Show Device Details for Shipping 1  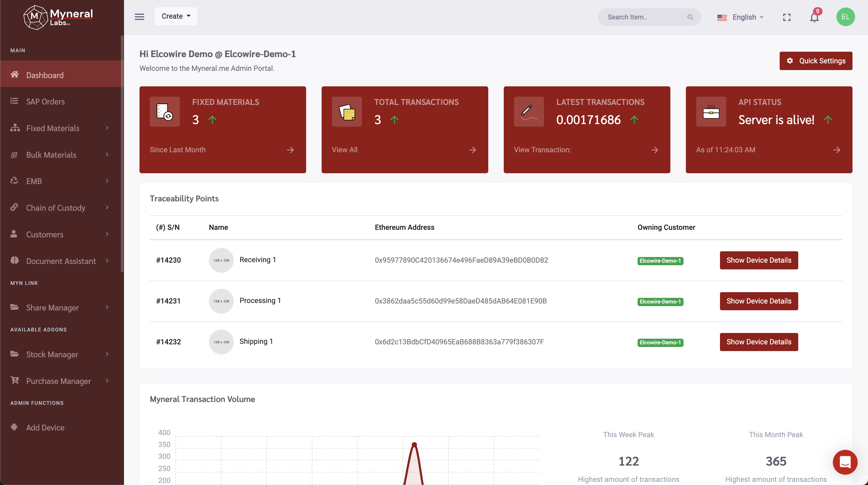click(x=759, y=342)
